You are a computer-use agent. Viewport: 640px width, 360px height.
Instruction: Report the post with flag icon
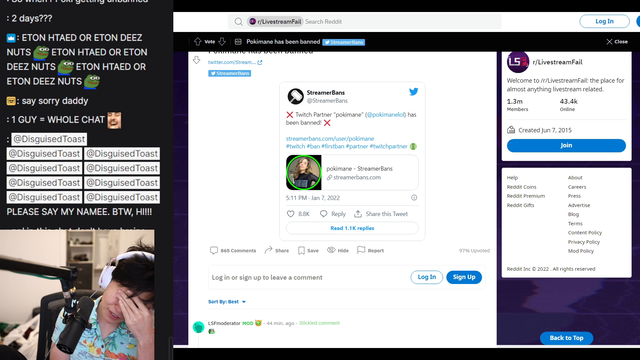point(361,250)
